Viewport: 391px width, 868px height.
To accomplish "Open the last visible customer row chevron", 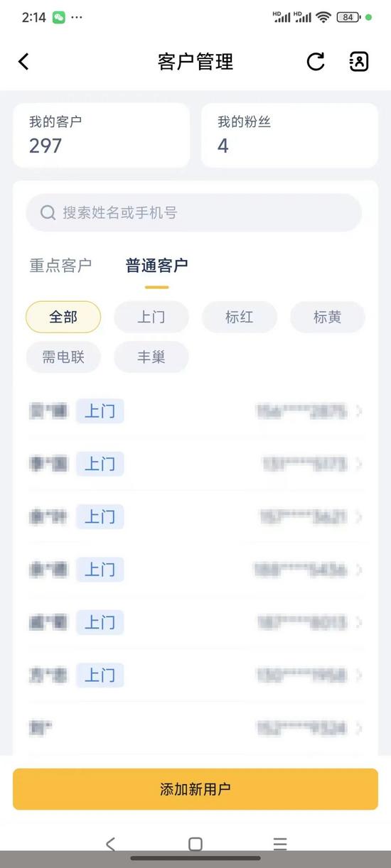I will 359,728.
